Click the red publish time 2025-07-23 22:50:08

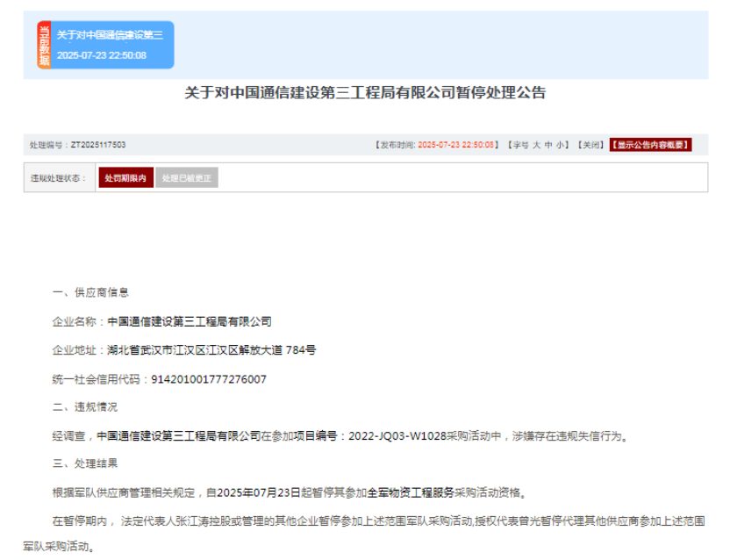(x=455, y=145)
